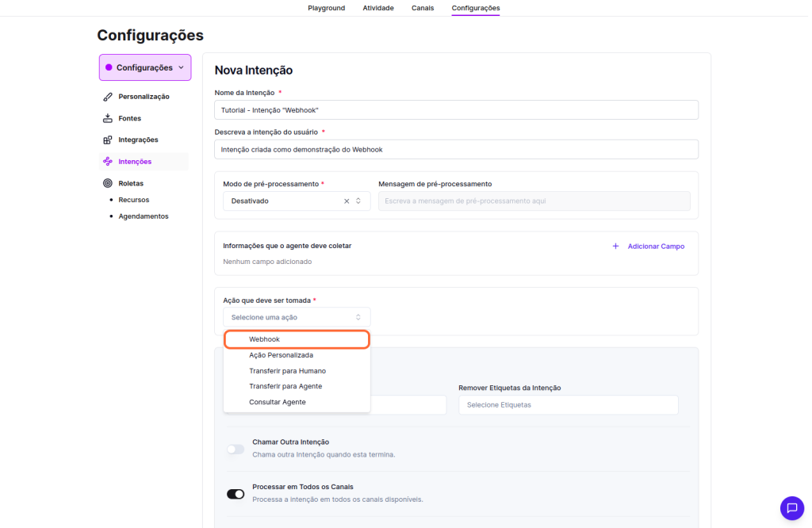Go to the Canais tab
This screenshot has width=812, height=528.
click(423, 8)
